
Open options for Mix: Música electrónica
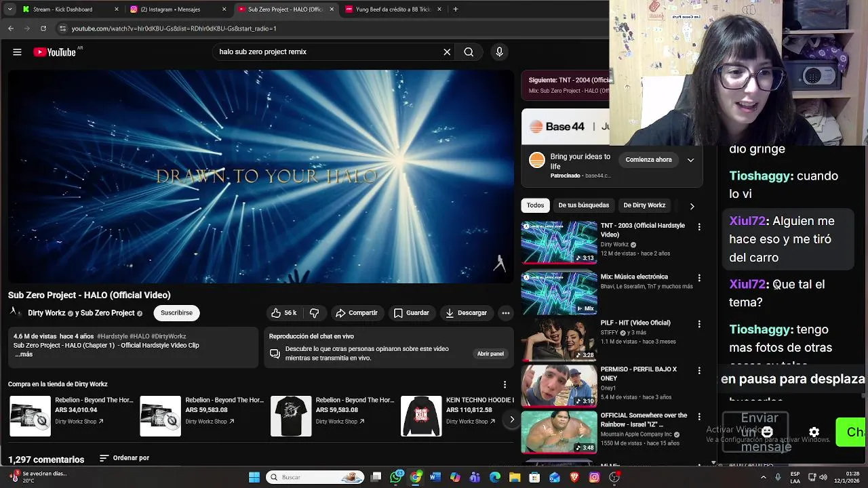(699, 278)
